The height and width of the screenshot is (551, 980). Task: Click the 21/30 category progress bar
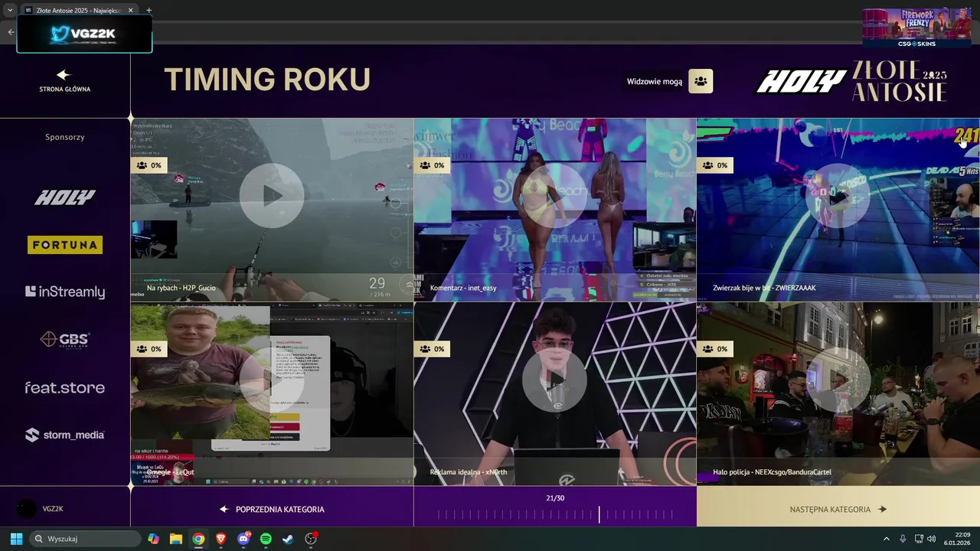555,515
